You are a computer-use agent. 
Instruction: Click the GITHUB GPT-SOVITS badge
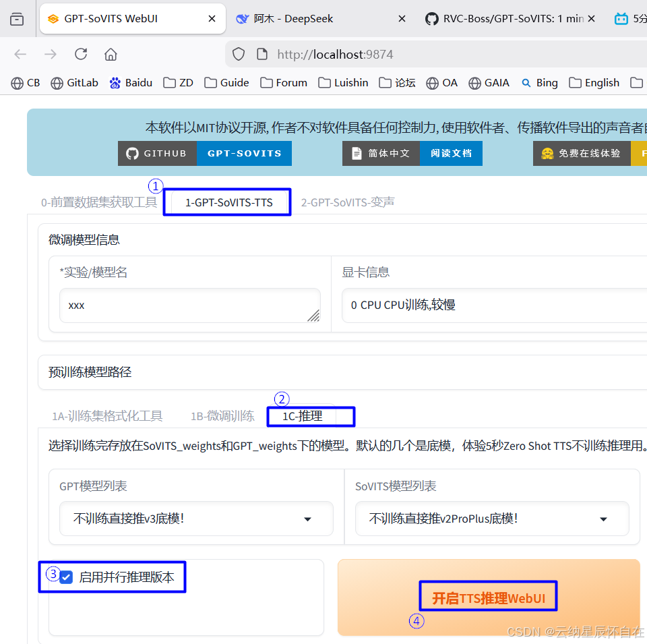tap(205, 154)
